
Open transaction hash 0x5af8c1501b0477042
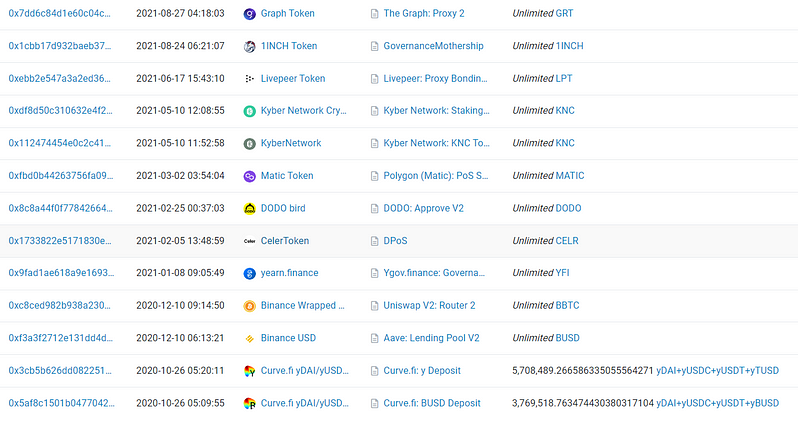[x=61, y=403]
